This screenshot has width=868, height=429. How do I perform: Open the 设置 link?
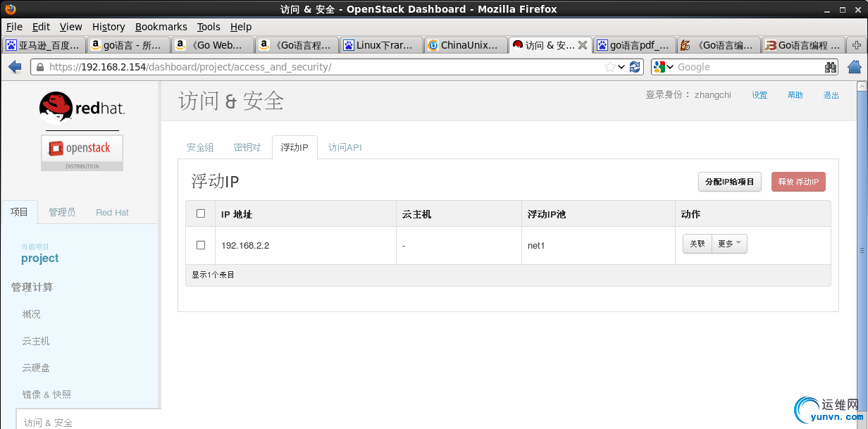pos(759,95)
